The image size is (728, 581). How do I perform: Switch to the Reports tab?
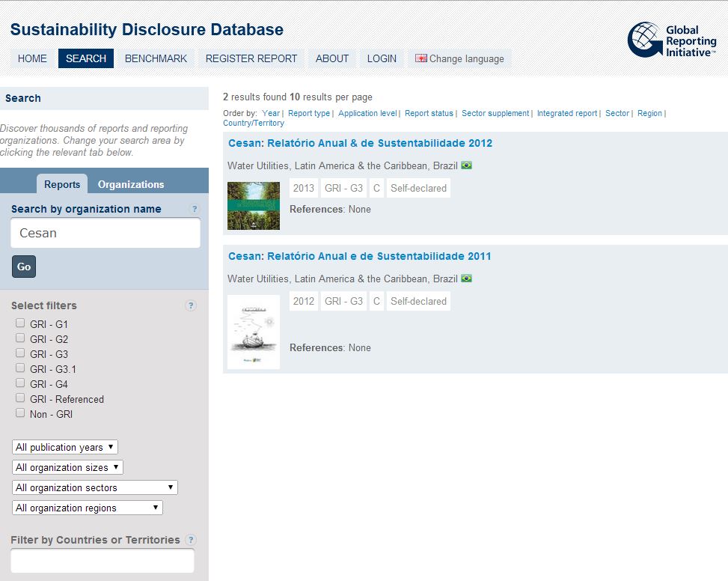coord(62,184)
